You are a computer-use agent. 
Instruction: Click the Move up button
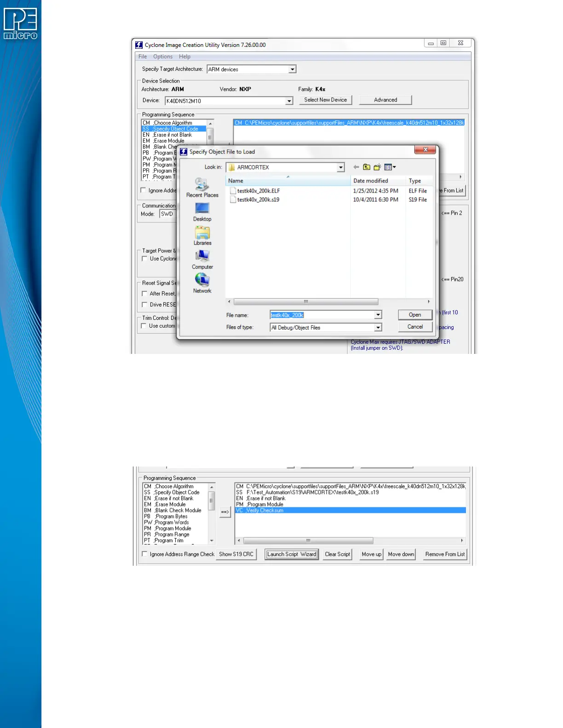point(372,554)
